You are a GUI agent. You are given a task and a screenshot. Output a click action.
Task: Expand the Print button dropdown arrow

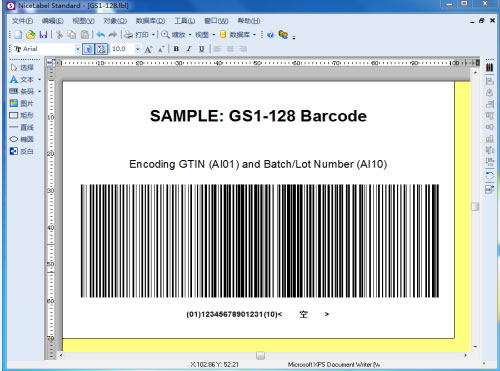point(153,35)
